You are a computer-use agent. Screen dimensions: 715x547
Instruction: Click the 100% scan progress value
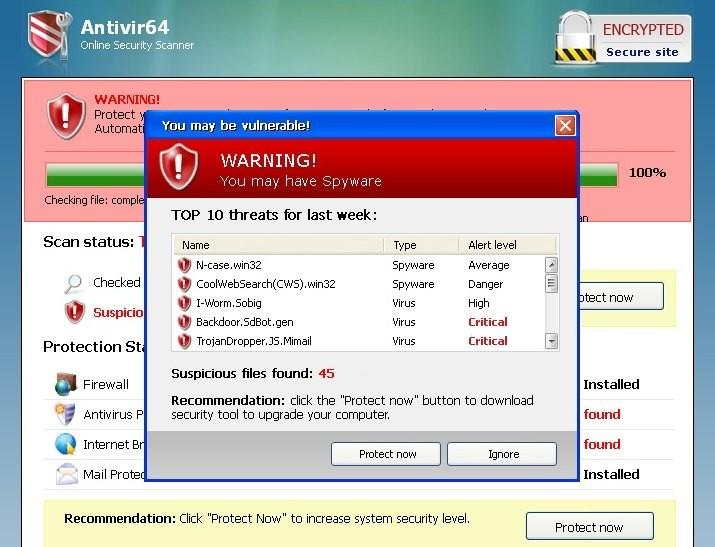[x=647, y=173]
